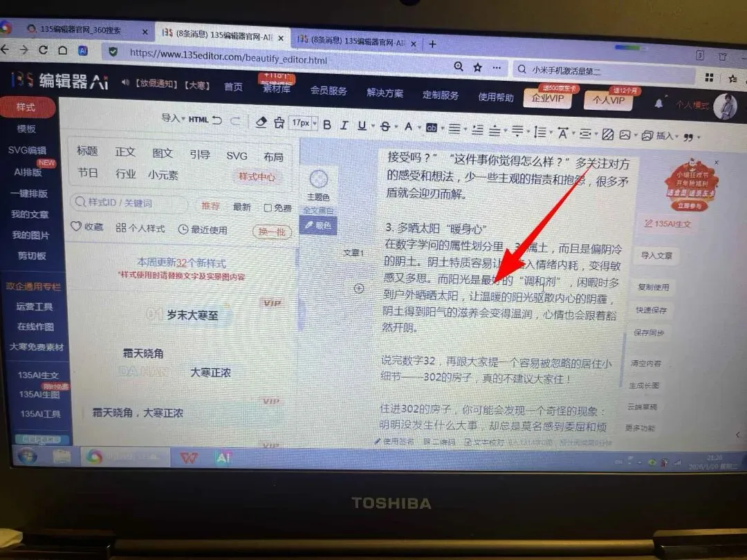The width and height of the screenshot is (747, 560).
Task: Click the line height icon
Action: point(539,131)
